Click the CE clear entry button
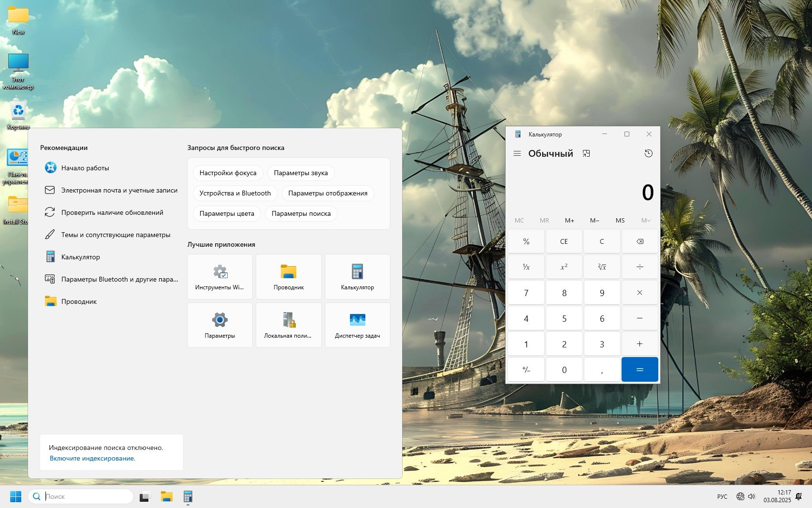 pyautogui.click(x=564, y=241)
